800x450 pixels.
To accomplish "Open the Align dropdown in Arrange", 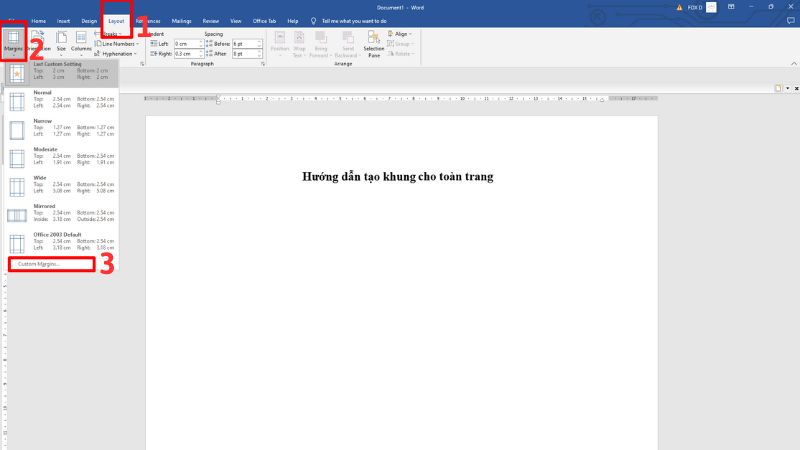I will pyautogui.click(x=403, y=34).
